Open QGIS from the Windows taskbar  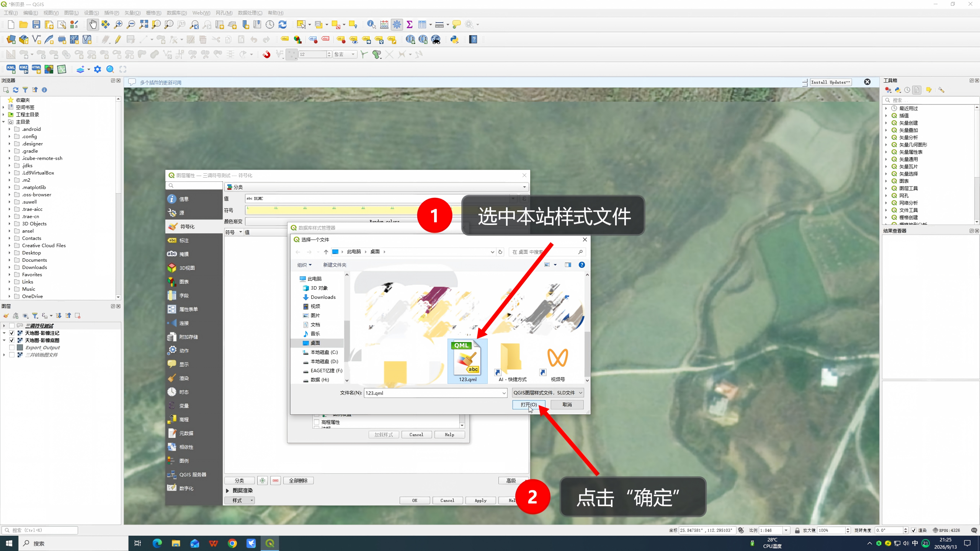click(270, 543)
